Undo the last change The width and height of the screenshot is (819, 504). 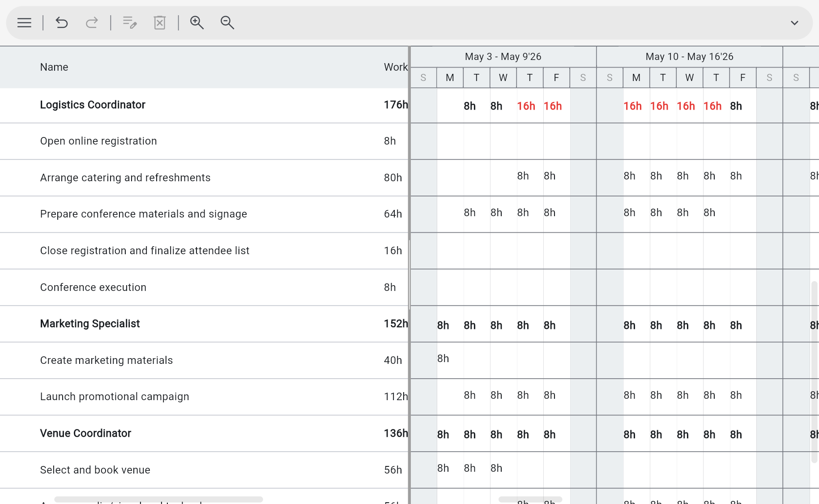pos(61,22)
